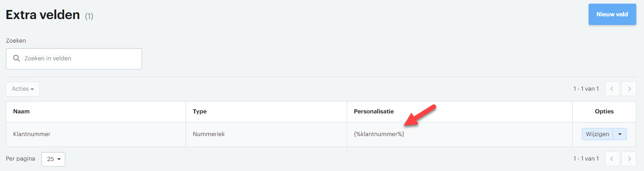
Task: Open the Acties dropdown
Action: (23, 89)
